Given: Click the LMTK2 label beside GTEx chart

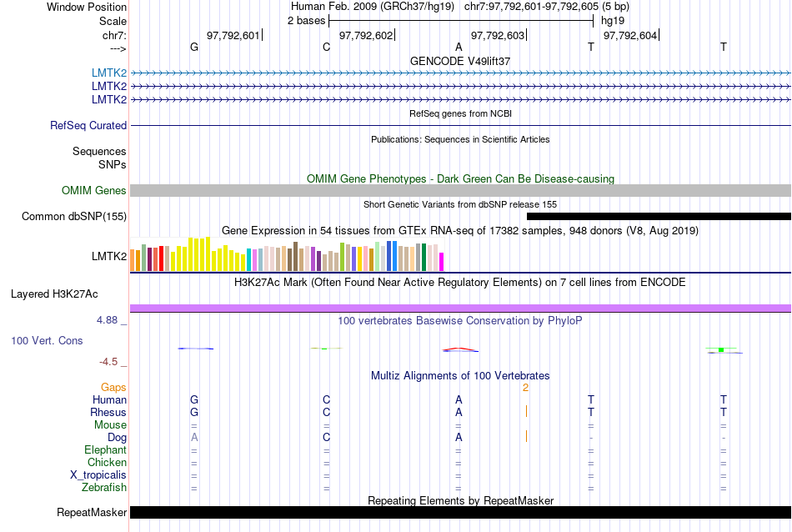Looking at the screenshot, I should (x=109, y=256).
